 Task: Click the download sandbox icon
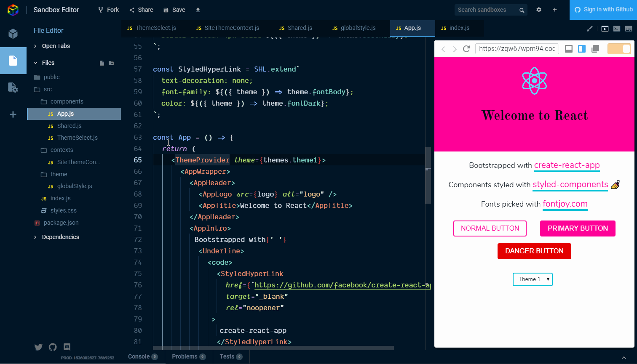click(x=198, y=10)
